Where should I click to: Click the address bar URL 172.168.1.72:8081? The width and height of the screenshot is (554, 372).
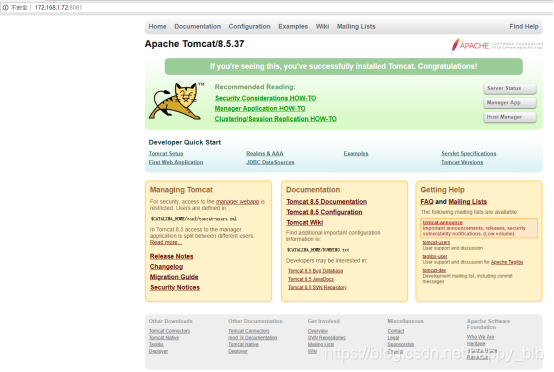coord(58,7)
